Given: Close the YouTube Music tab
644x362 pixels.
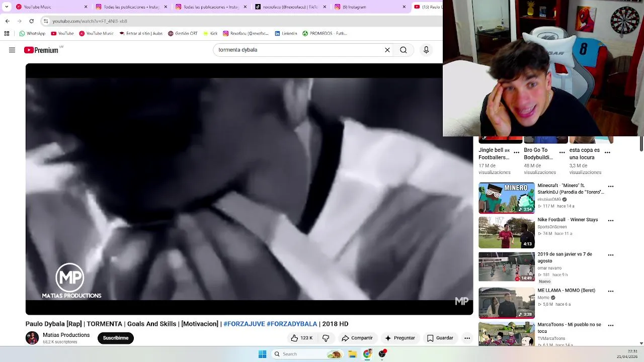Looking at the screenshot, I should tap(86, 7).
